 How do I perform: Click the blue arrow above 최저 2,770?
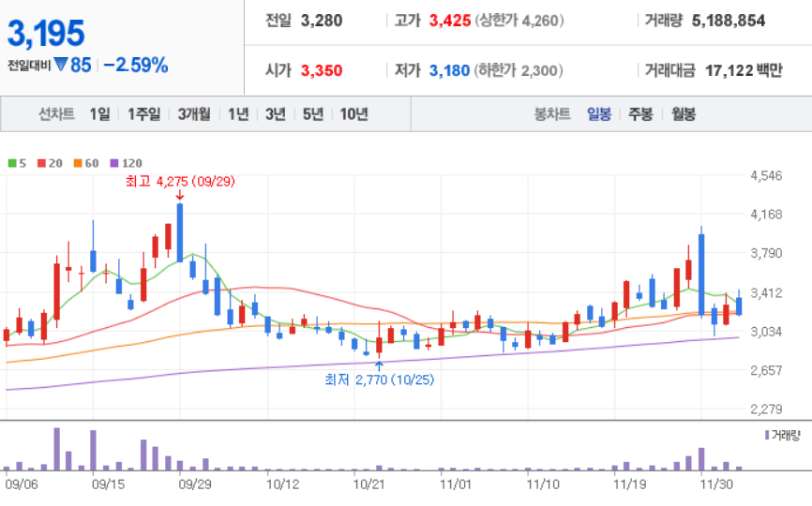point(379,365)
